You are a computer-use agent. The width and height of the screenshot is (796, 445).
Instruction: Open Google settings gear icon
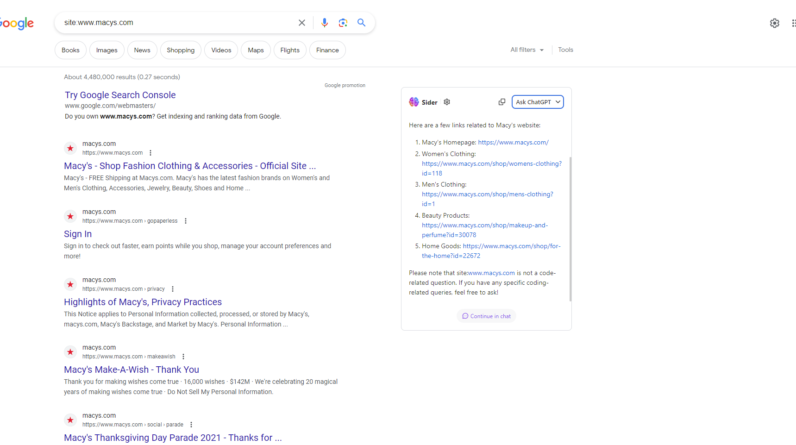pos(774,23)
